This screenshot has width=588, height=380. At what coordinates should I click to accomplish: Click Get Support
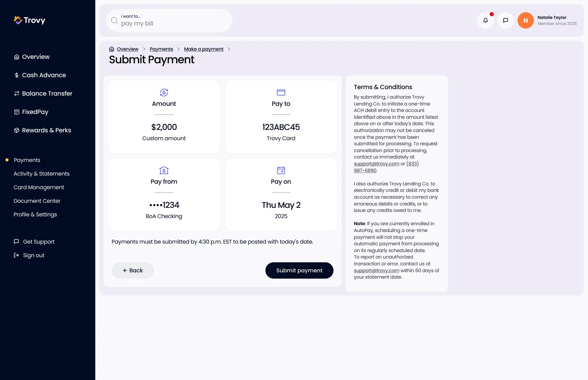tap(34, 242)
